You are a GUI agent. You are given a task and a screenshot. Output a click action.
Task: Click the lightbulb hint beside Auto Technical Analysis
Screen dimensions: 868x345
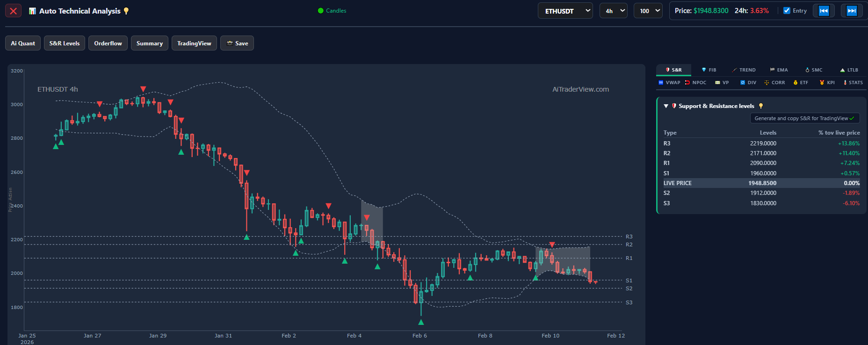[126, 11]
